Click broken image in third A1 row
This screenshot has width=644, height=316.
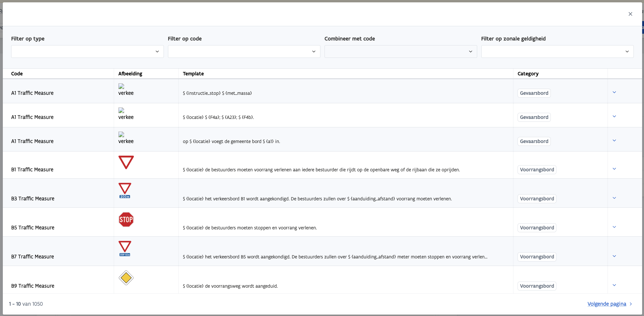(122, 135)
